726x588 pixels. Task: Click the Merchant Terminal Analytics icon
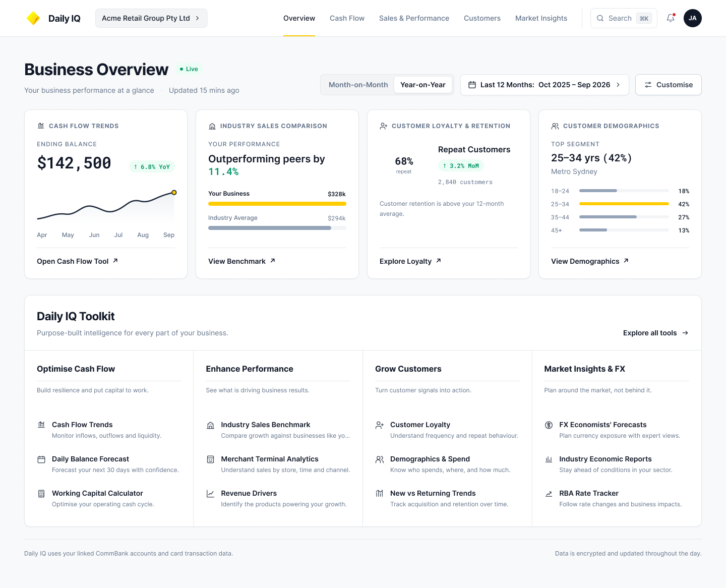click(x=210, y=459)
